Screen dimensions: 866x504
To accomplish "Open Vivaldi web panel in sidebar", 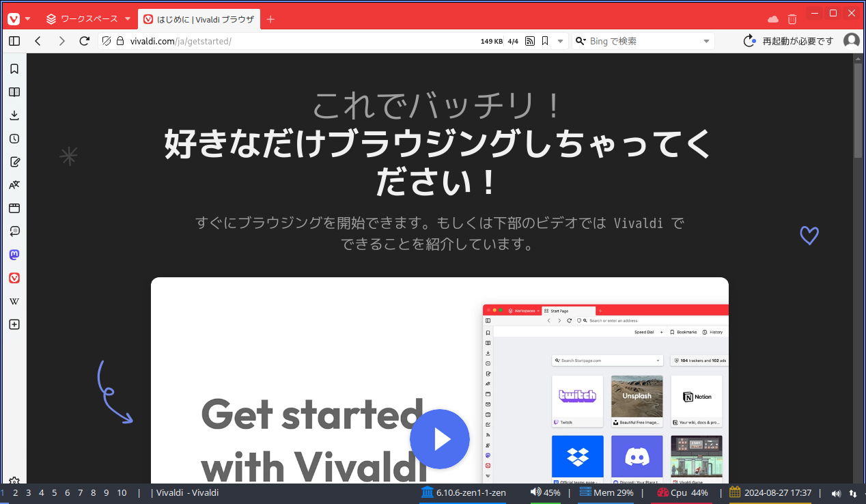I will tap(14, 278).
